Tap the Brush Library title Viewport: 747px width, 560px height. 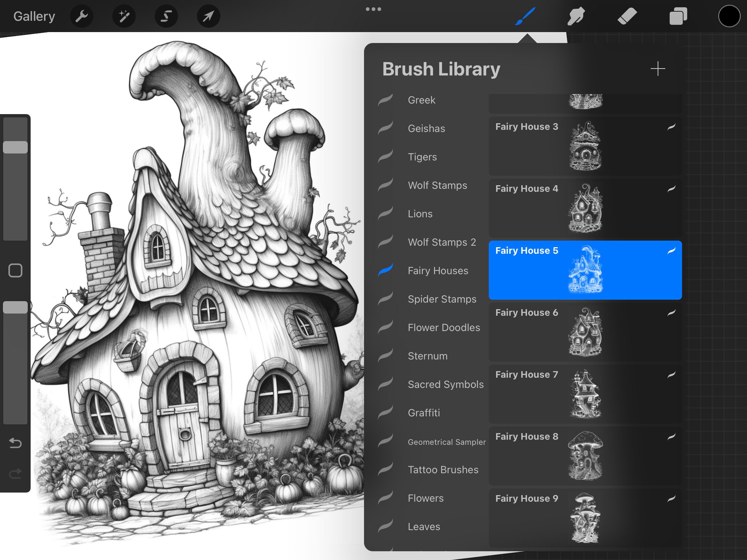[441, 69]
